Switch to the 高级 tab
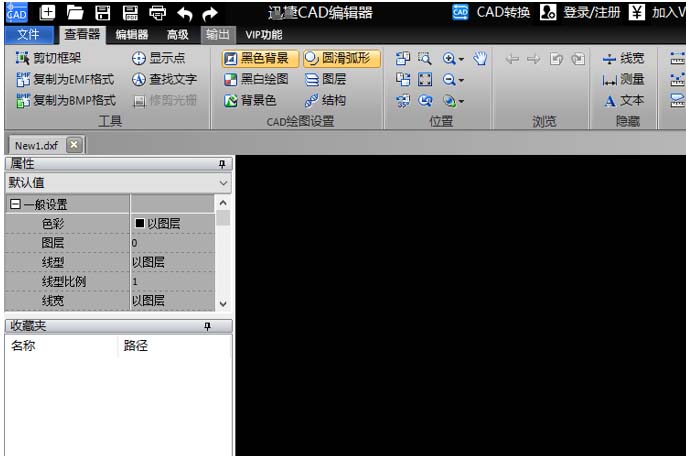Viewport: 686px width, 456px height. coord(178,35)
